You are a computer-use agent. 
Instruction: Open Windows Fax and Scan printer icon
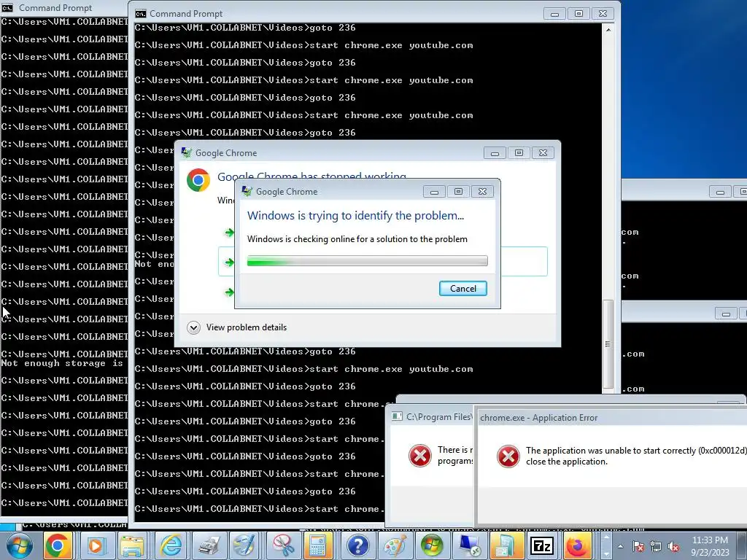[x=208, y=545]
